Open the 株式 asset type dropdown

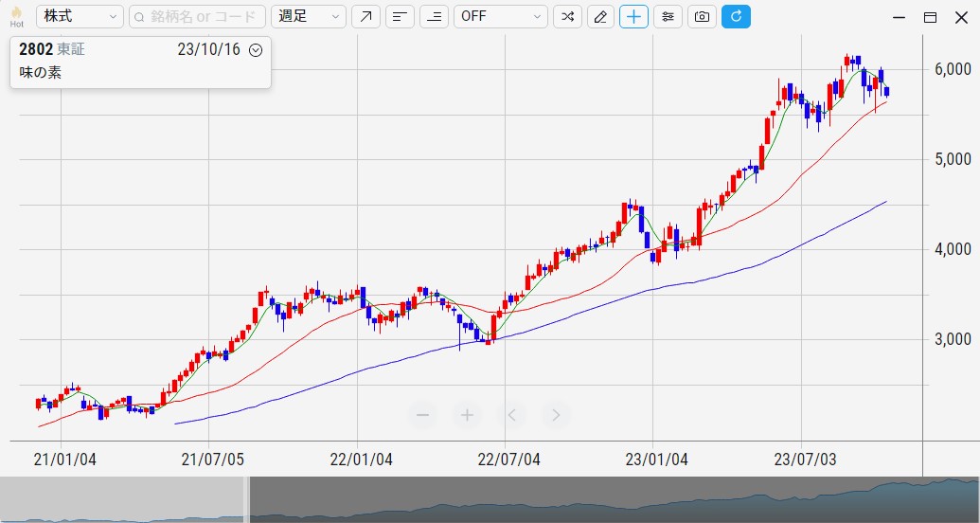80,17
